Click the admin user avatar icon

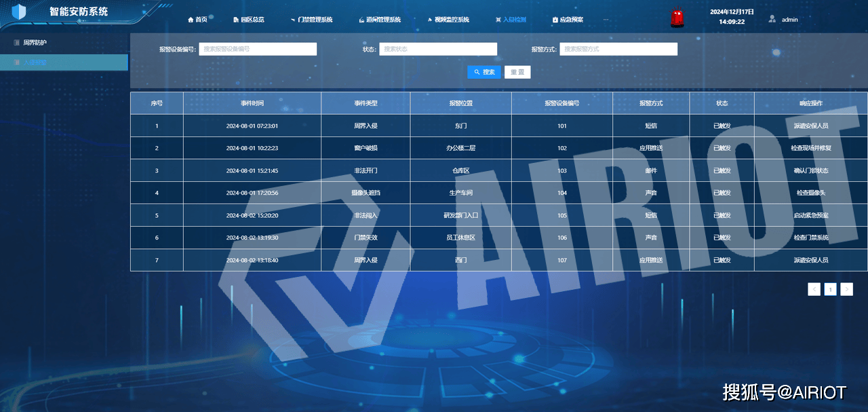tap(772, 19)
